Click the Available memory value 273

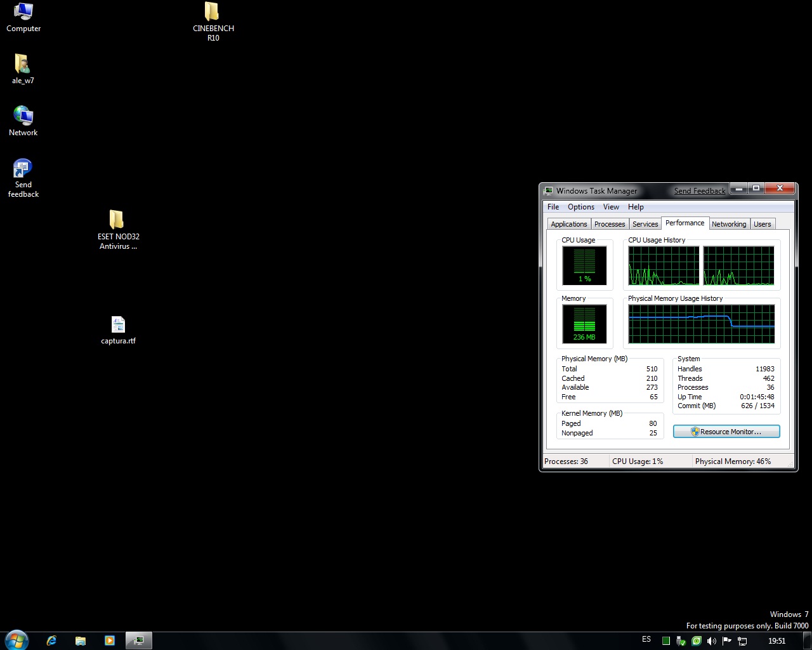pyautogui.click(x=652, y=387)
